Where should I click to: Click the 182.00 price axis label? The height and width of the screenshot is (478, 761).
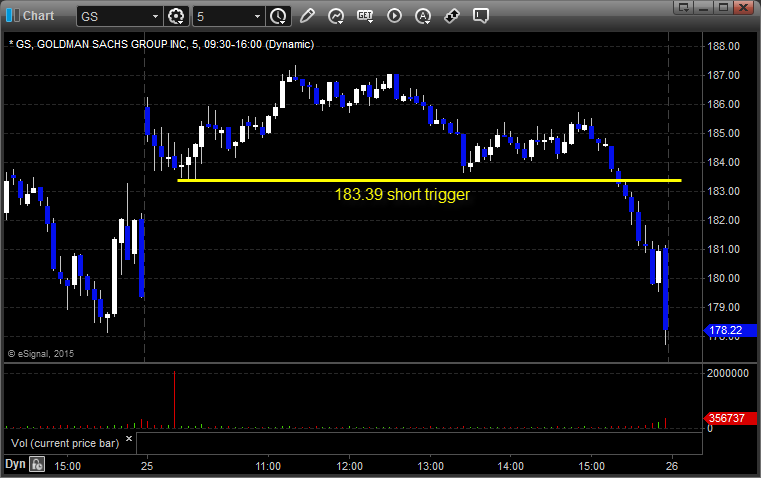coord(723,220)
